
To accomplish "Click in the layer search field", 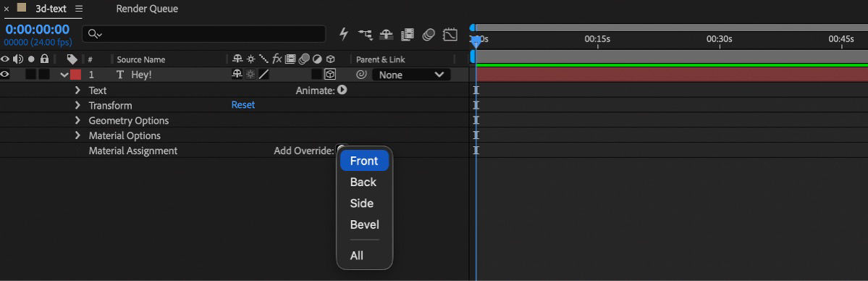I will click(x=203, y=34).
